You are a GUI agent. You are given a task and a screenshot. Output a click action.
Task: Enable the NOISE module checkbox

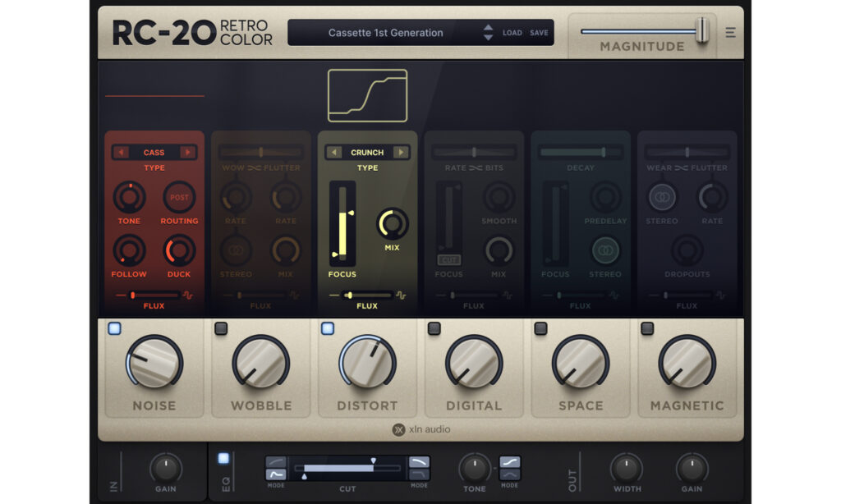click(113, 328)
